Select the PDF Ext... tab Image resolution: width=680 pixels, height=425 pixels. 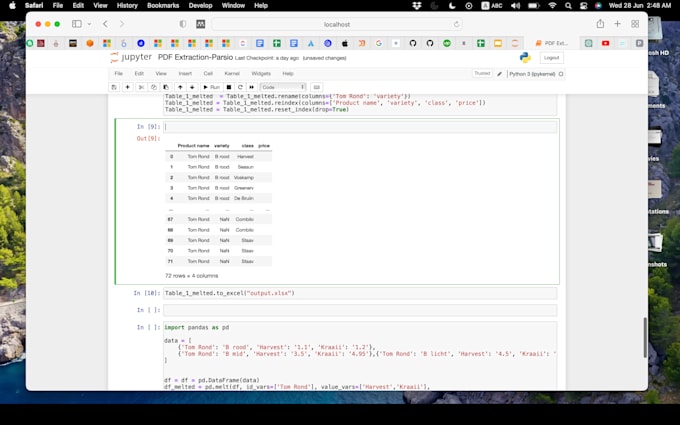552,43
